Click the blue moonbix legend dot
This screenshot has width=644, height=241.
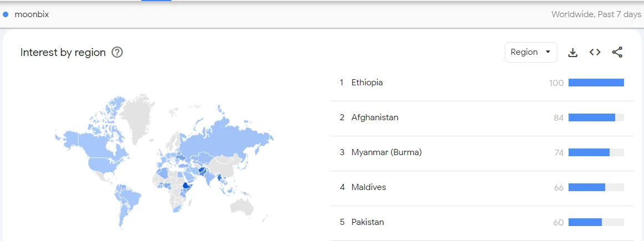click(6, 14)
